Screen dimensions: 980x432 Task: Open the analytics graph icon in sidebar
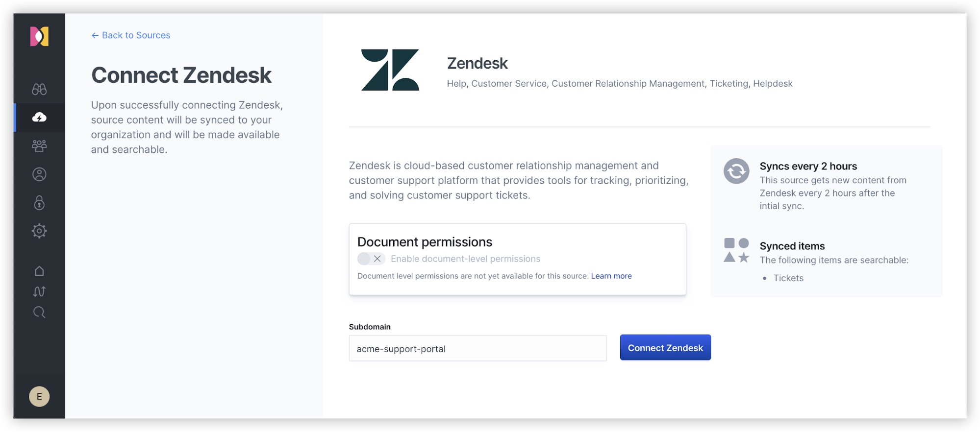click(39, 291)
